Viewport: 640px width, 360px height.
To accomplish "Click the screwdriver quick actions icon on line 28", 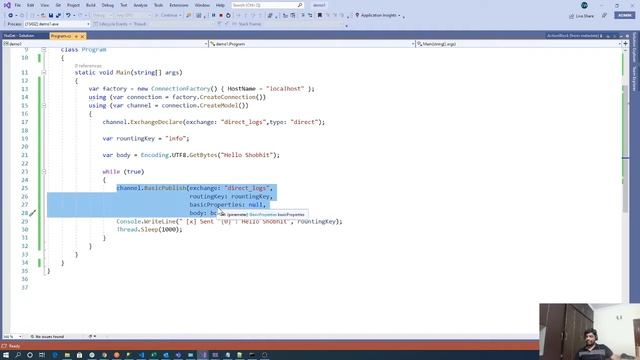I will pyautogui.click(x=32, y=213).
